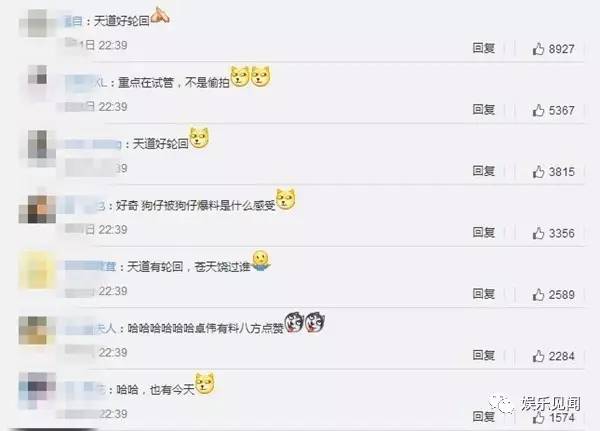This screenshot has width=600, height=431.
Task: Like the comment with 8927 likes
Action: (538, 49)
